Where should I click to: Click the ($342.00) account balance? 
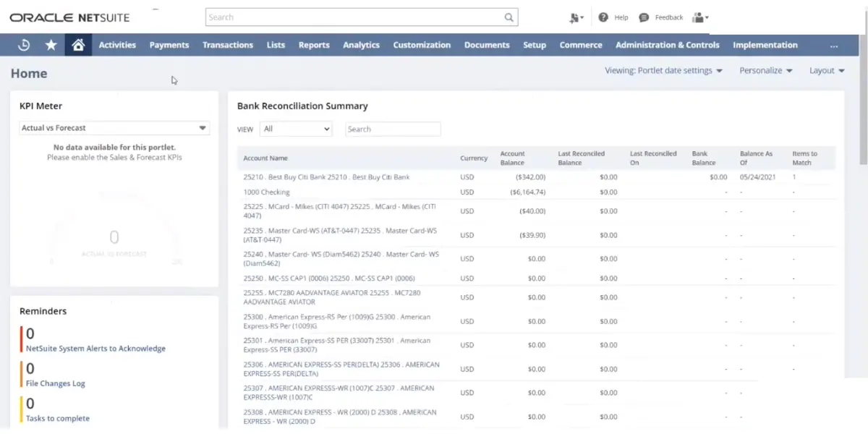pyautogui.click(x=530, y=177)
